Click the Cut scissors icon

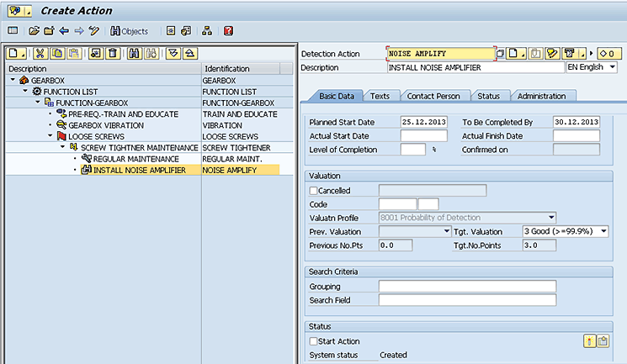(x=40, y=53)
